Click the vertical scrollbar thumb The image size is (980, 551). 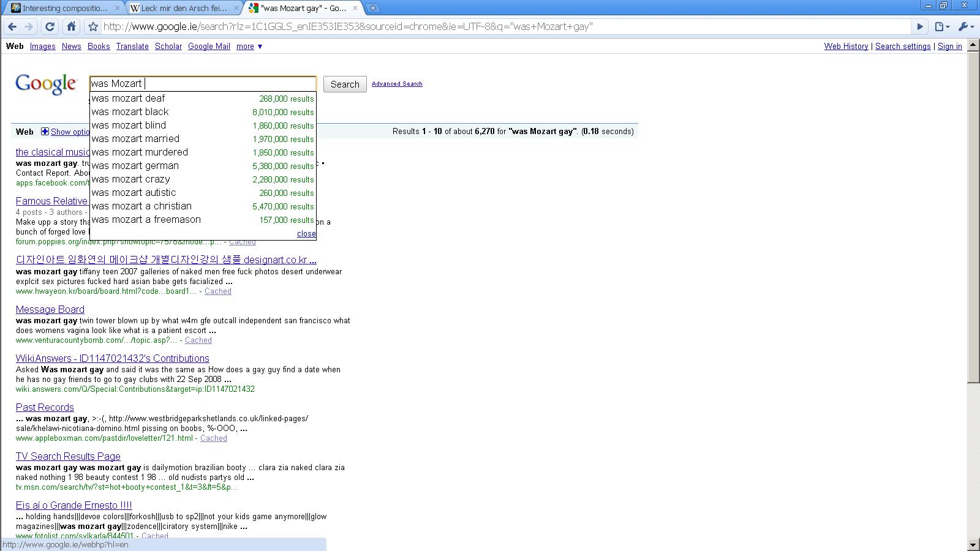pyautogui.click(x=973, y=217)
